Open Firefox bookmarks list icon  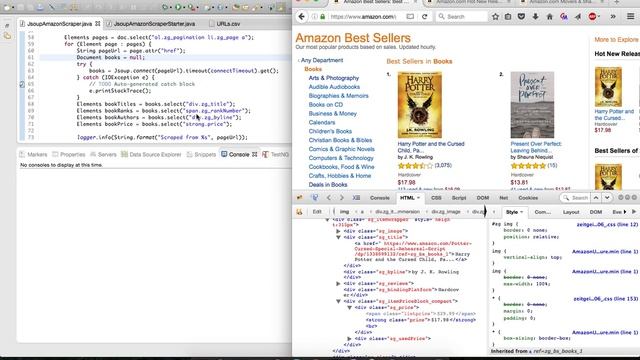pyautogui.click(x=508, y=17)
